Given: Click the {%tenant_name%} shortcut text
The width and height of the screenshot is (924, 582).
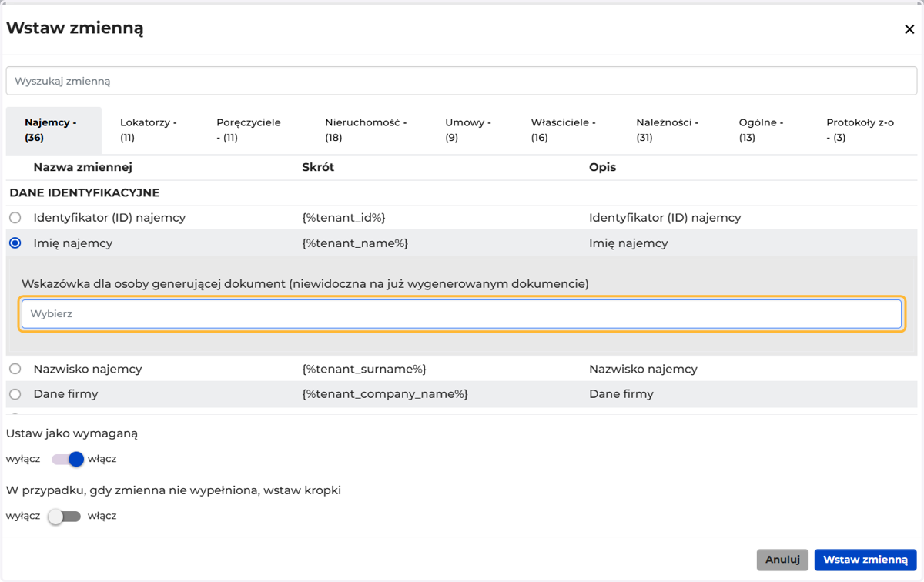Looking at the screenshot, I should pos(355,243).
